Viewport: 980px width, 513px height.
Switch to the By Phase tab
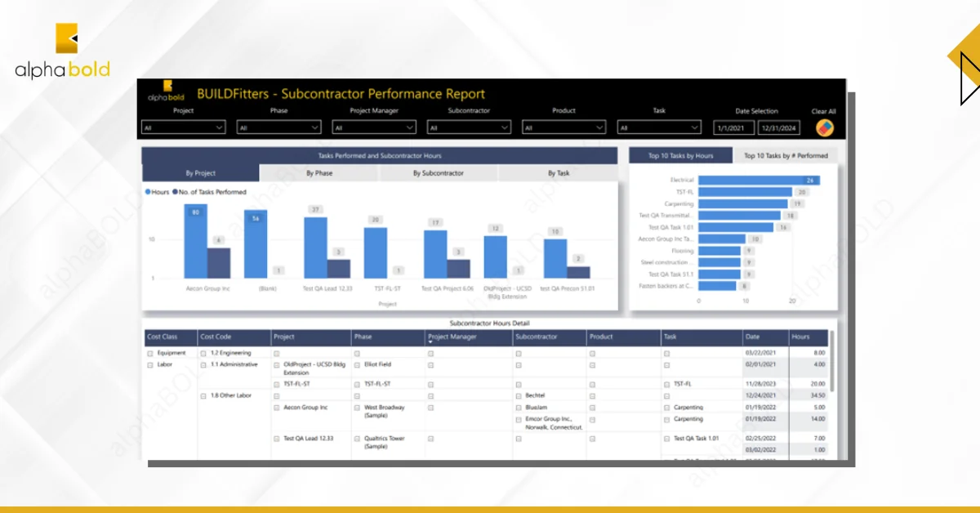point(319,173)
